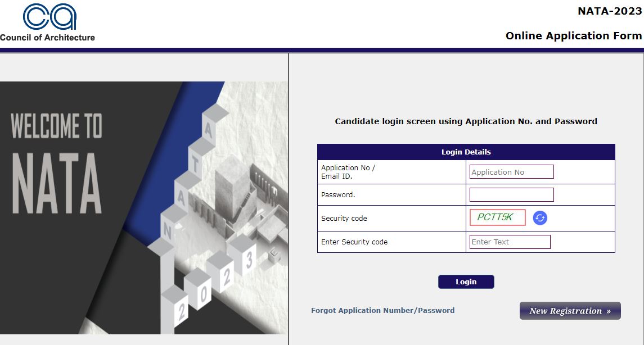Viewport: 644px width, 345px height.
Task: Click the Council of Architecture logo
Action: (49, 17)
